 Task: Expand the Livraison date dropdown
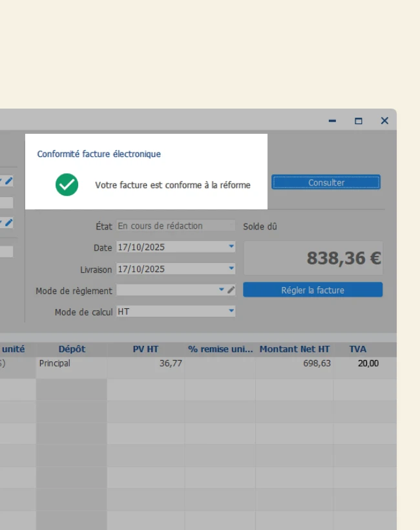(231, 269)
